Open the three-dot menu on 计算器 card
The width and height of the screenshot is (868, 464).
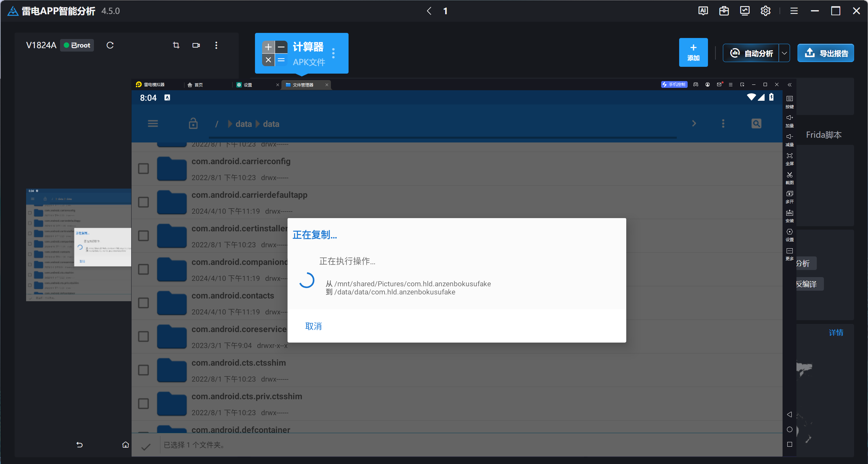point(334,53)
